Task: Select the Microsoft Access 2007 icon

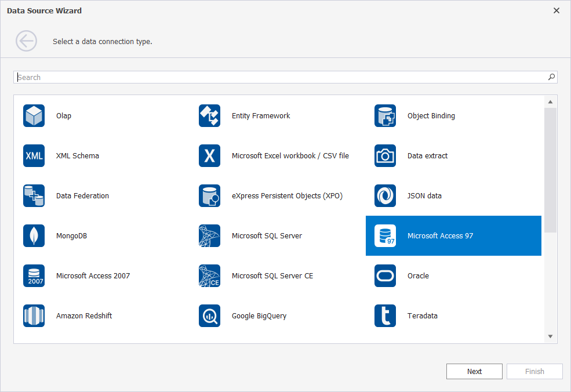Action: tap(34, 276)
